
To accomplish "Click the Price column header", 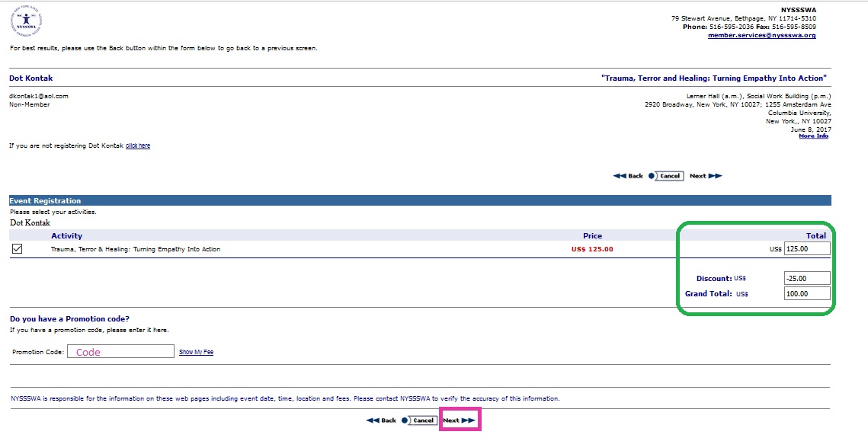I will tap(592, 236).
